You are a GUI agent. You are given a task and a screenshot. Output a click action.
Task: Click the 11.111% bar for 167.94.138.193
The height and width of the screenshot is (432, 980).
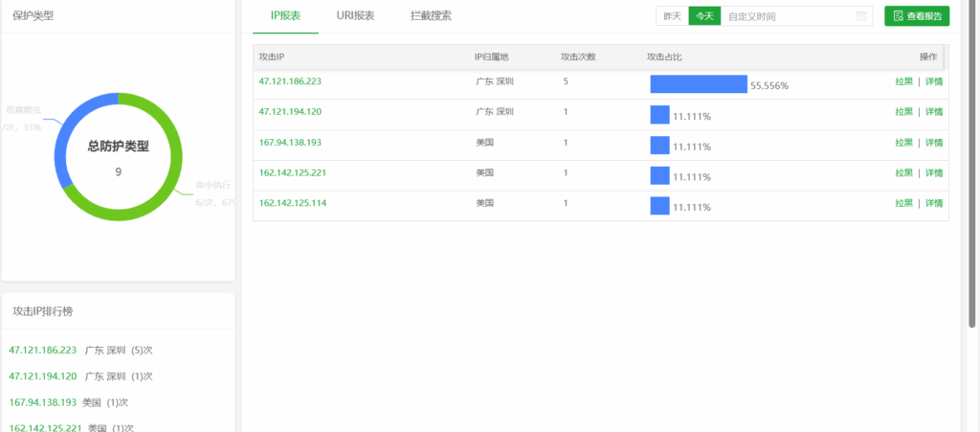[660, 145]
